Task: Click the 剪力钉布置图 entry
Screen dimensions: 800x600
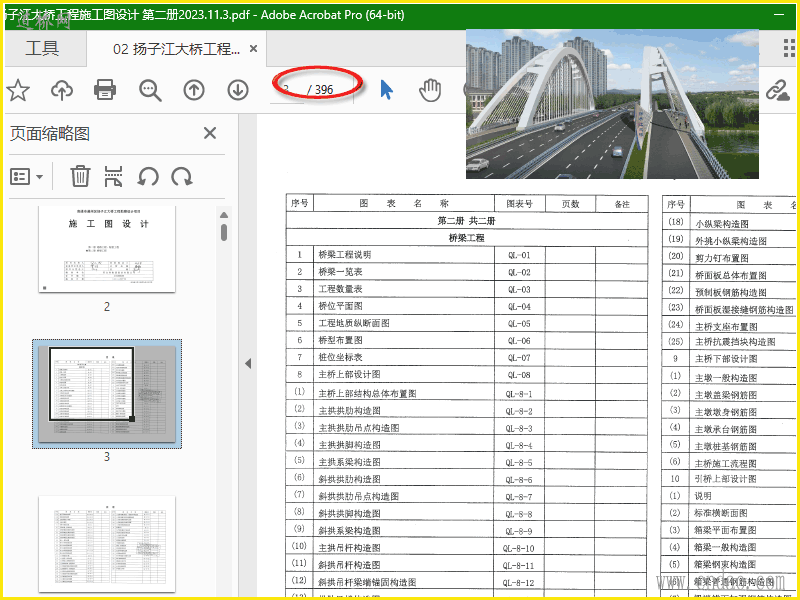Action: pyautogui.click(x=722, y=258)
